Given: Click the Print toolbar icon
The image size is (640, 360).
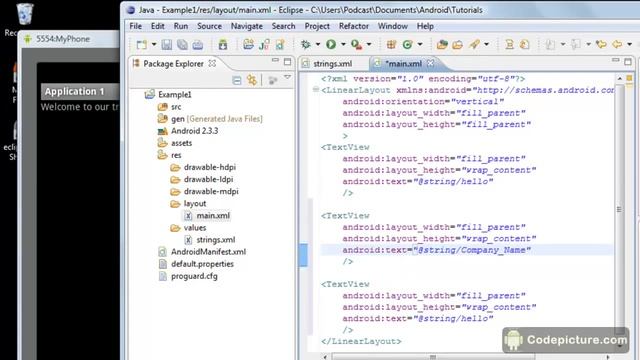Looking at the screenshot, I should point(198,44).
